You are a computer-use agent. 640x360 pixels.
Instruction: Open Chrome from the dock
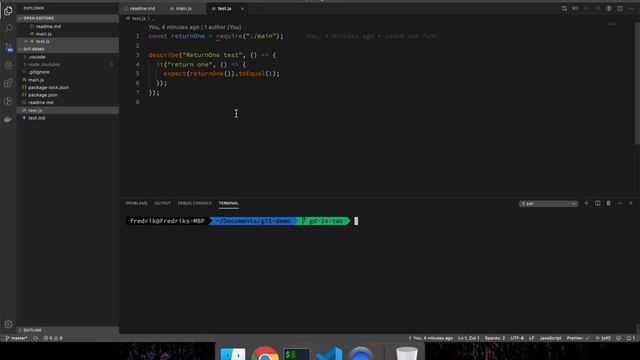click(x=264, y=353)
